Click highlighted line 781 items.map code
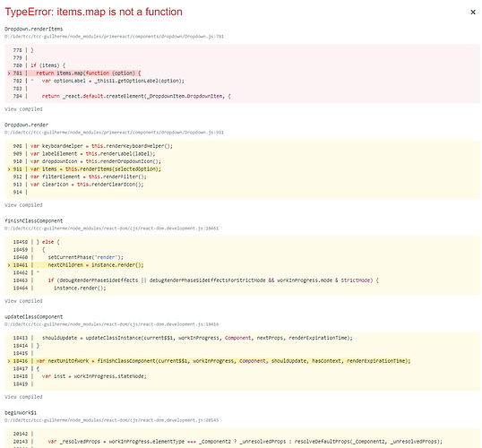 point(89,73)
